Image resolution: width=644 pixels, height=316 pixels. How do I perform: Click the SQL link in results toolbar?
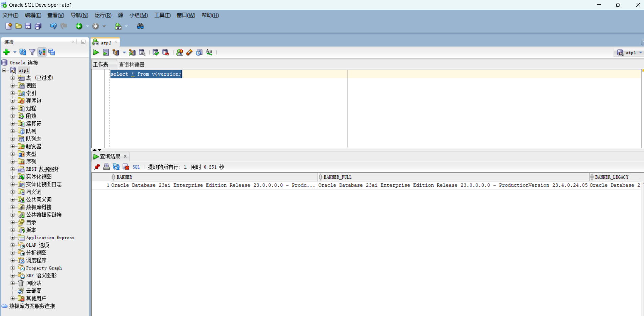click(136, 167)
